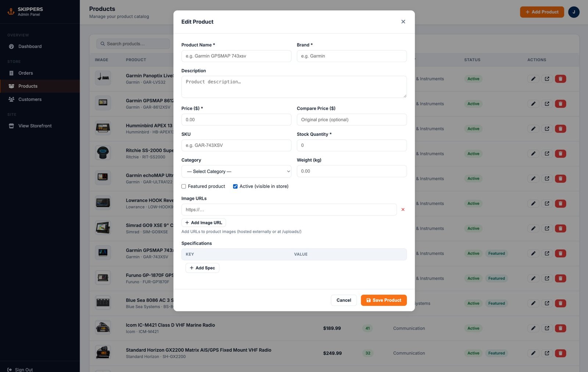Screen dimensions: 588x372
Task: Open Furuno GP-1870F external link
Action: [547, 278]
